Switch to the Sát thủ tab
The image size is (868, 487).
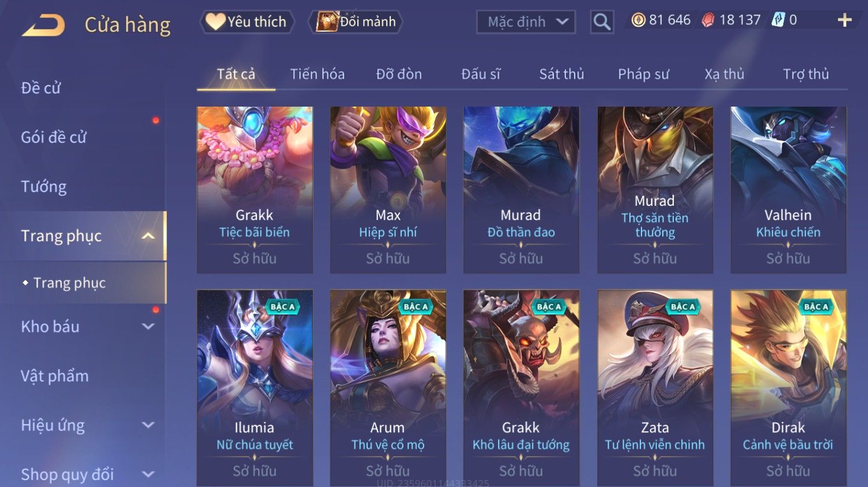pos(561,74)
